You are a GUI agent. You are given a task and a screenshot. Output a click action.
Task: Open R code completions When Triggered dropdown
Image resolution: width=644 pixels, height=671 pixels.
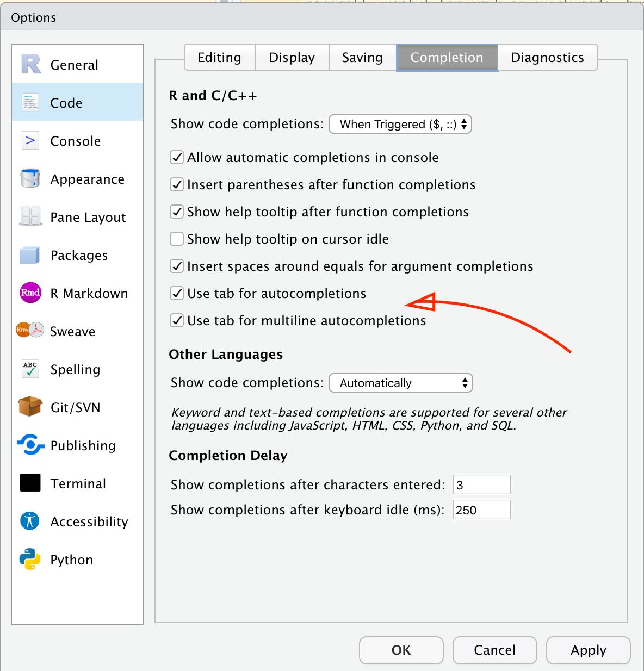coord(400,124)
